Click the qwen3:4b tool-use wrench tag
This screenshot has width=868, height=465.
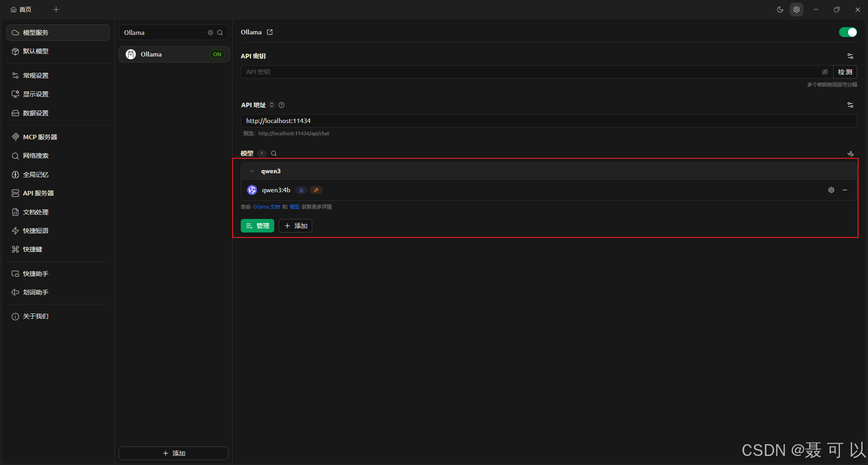point(316,190)
